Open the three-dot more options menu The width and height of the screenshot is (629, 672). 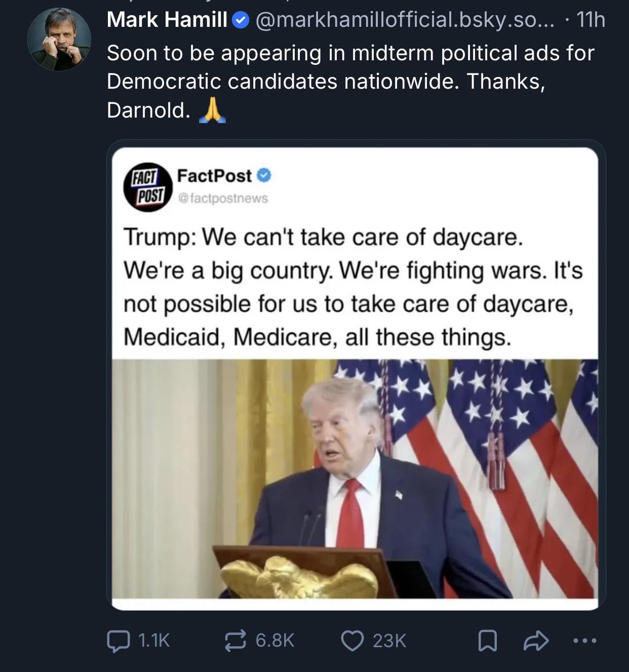(x=585, y=641)
